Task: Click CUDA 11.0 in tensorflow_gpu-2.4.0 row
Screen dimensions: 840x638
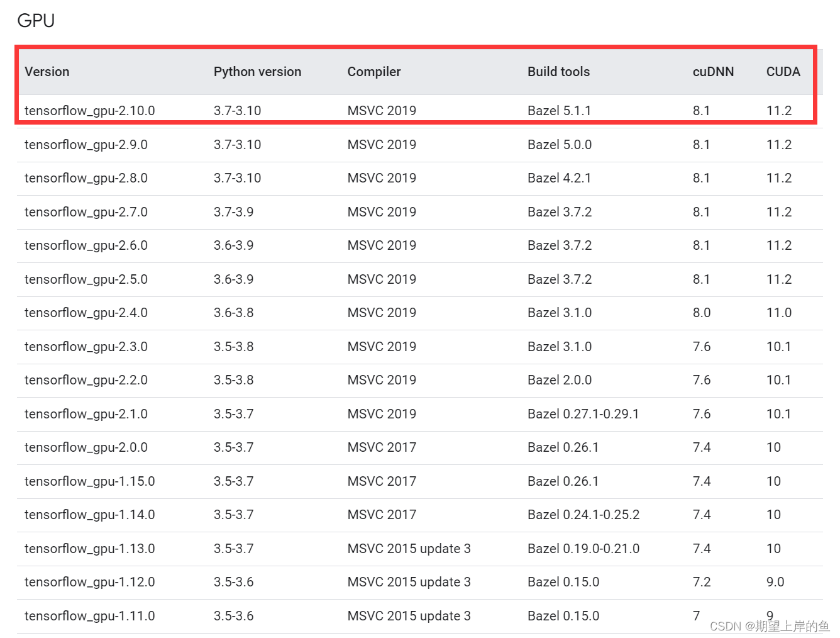Action: click(779, 313)
